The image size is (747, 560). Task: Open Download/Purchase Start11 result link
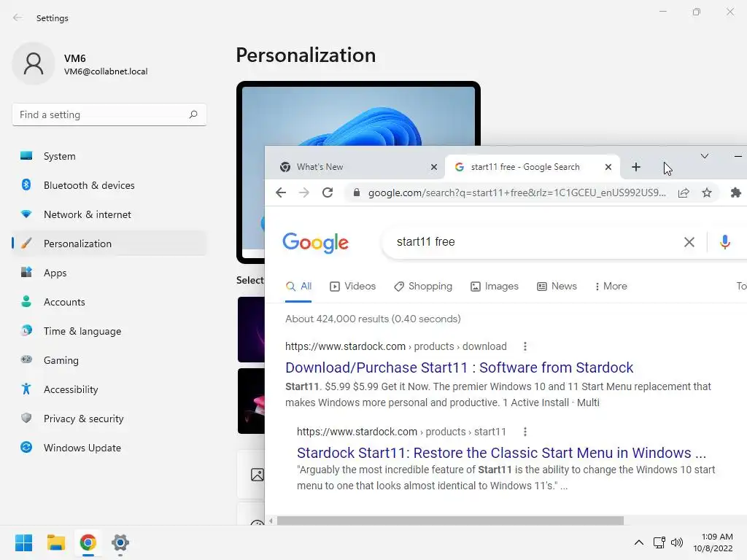click(460, 367)
